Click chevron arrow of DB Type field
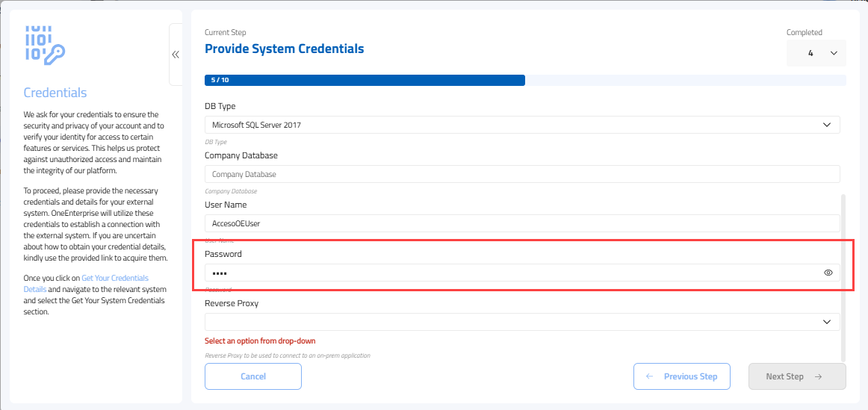The width and height of the screenshot is (868, 410). click(826, 125)
